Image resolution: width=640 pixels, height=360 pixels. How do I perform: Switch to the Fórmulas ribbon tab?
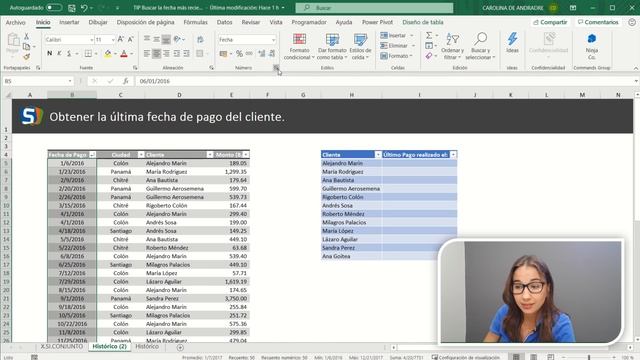[196, 22]
